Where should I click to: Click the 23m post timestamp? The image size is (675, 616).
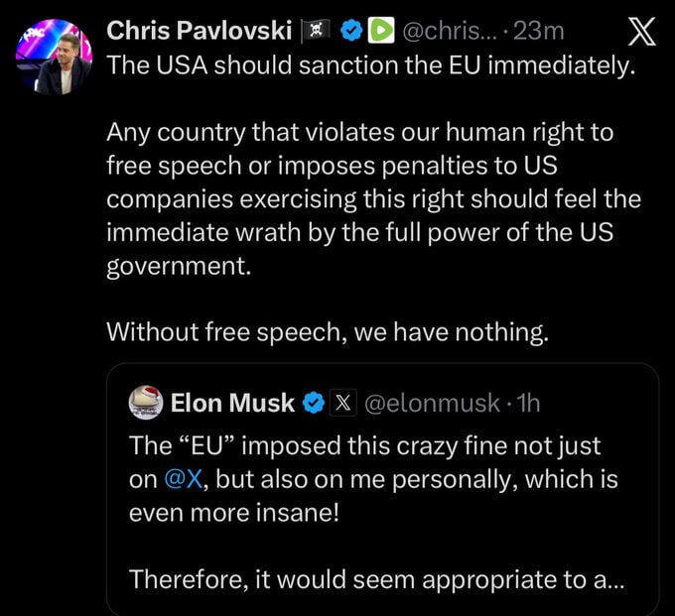540,32
